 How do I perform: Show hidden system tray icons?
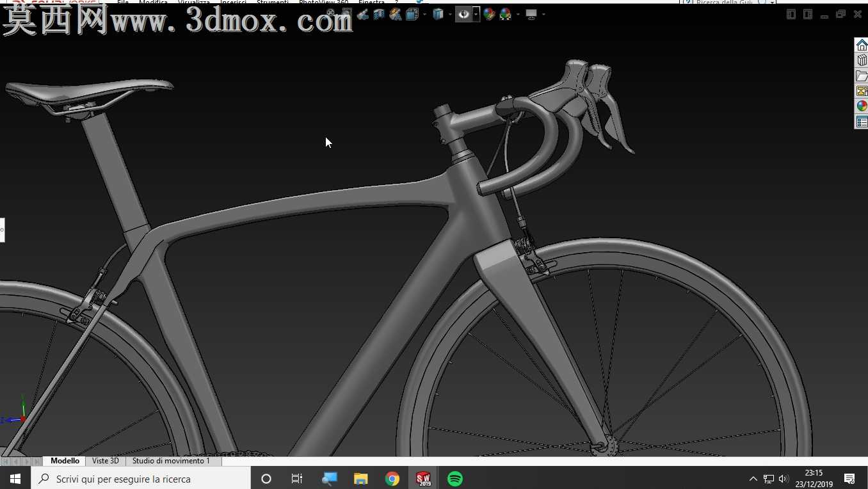click(753, 479)
